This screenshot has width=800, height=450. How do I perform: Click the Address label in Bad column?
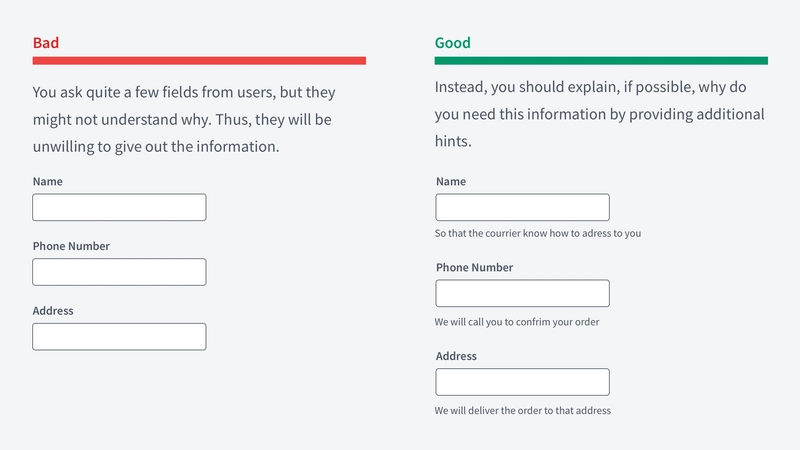pos(53,311)
